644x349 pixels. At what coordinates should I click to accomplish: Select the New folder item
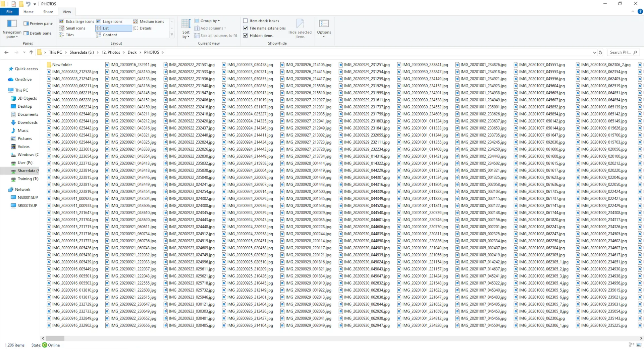59,65
